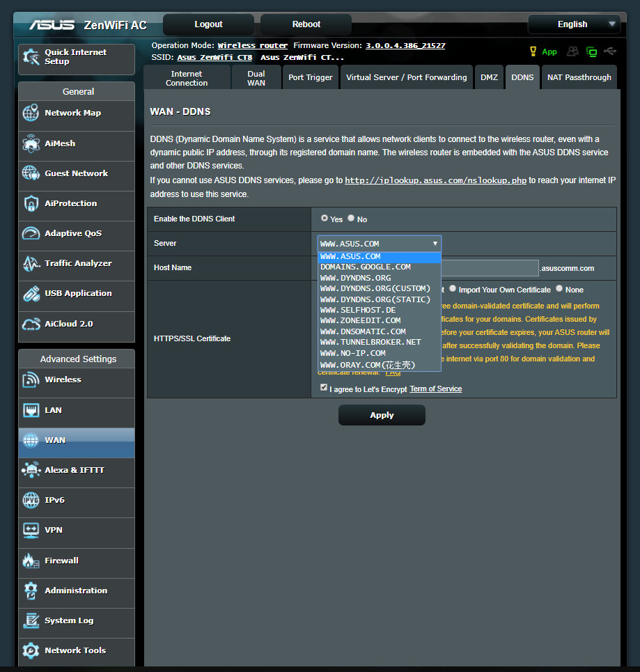Click the AiProtection shield lock icon
This screenshot has width=640, height=672.
(31, 204)
